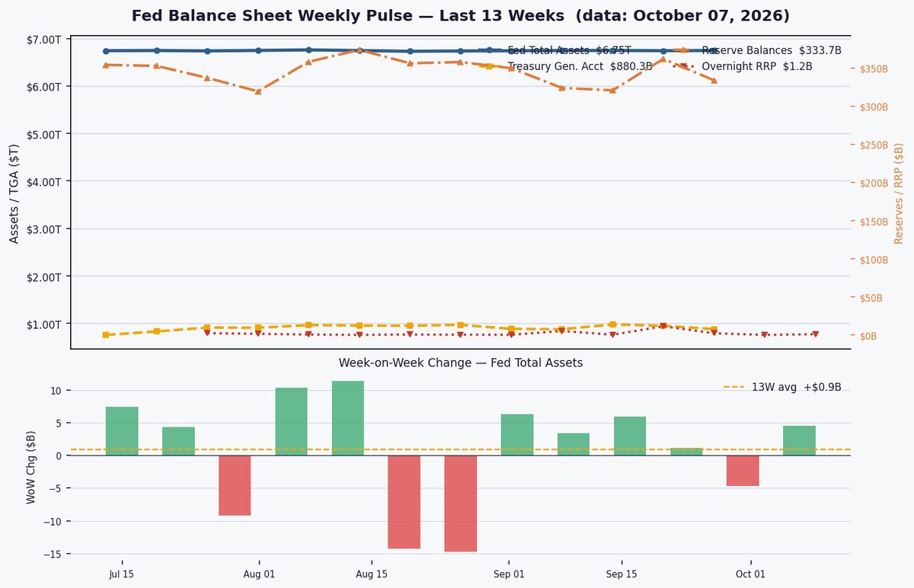The width and height of the screenshot is (914, 588).
Task: Click the "Oct 01" date label
Action: tap(750, 574)
